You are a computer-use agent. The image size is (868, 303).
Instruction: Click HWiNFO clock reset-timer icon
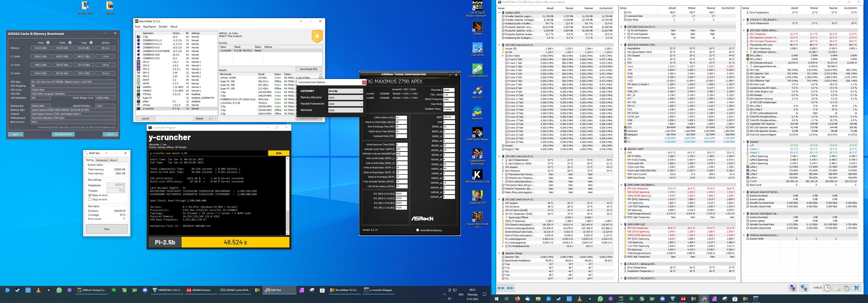point(827,288)
